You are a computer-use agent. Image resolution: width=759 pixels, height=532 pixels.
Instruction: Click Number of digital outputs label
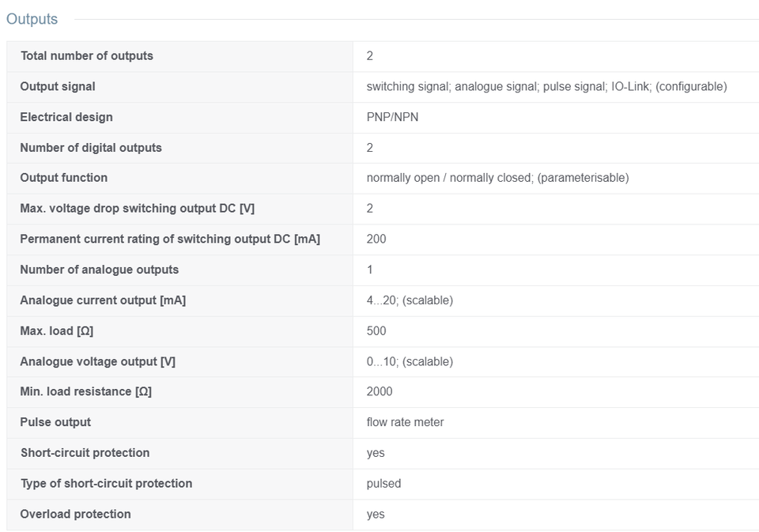tap(91, 148)
